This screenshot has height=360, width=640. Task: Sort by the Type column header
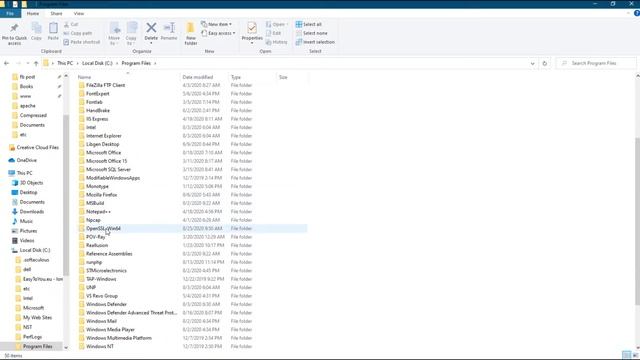(252, 77)
